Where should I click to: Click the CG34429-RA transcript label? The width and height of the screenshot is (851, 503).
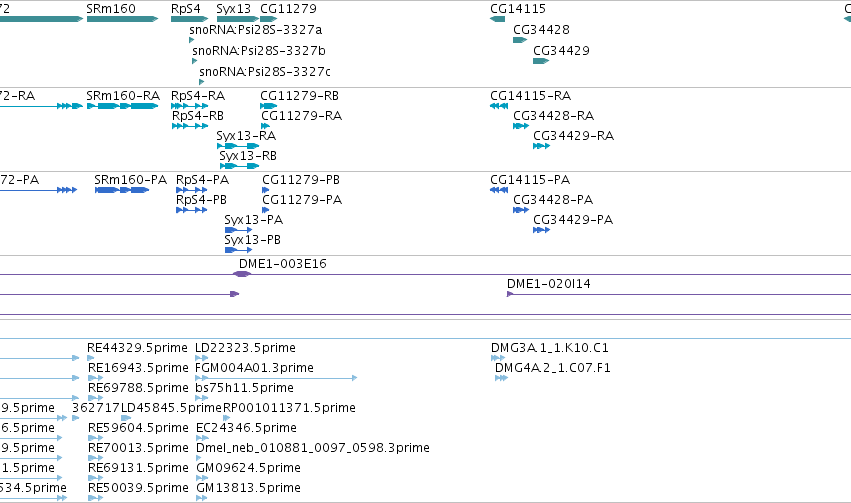point(574,136)
